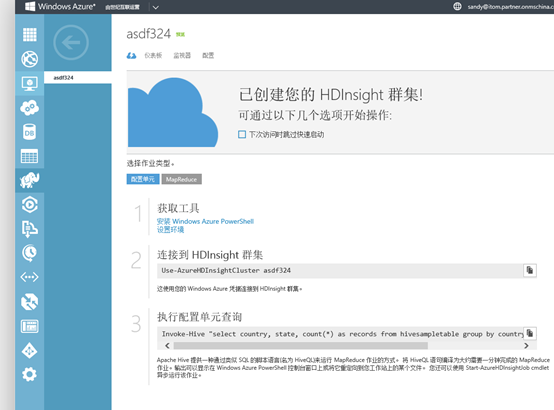Select HDInsight elephant icon
Image resolution: width=554 pixels, height=410 pixels.
30,180
